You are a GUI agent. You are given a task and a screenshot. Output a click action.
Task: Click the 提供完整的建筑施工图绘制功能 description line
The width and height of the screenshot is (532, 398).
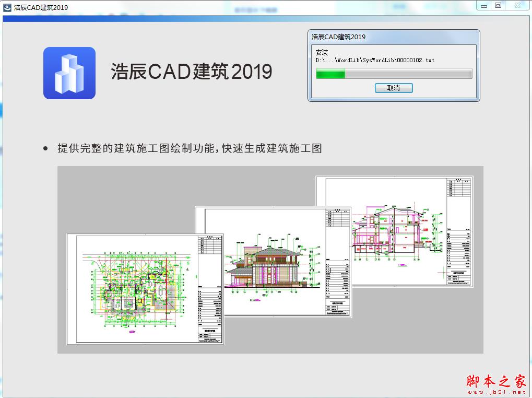point(190,148)
